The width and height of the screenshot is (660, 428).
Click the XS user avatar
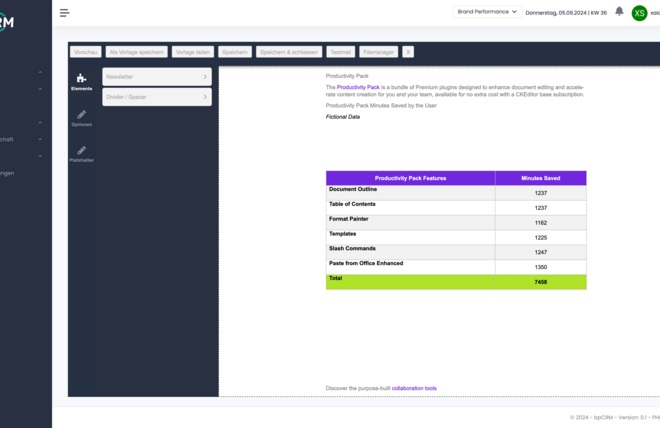tap(639, 13)
